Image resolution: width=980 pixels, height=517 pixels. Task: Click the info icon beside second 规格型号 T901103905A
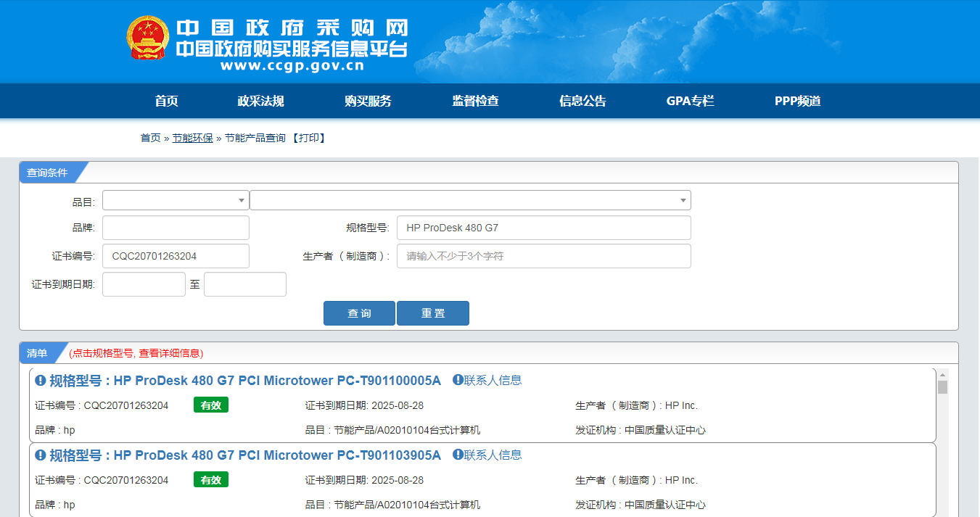41,455
